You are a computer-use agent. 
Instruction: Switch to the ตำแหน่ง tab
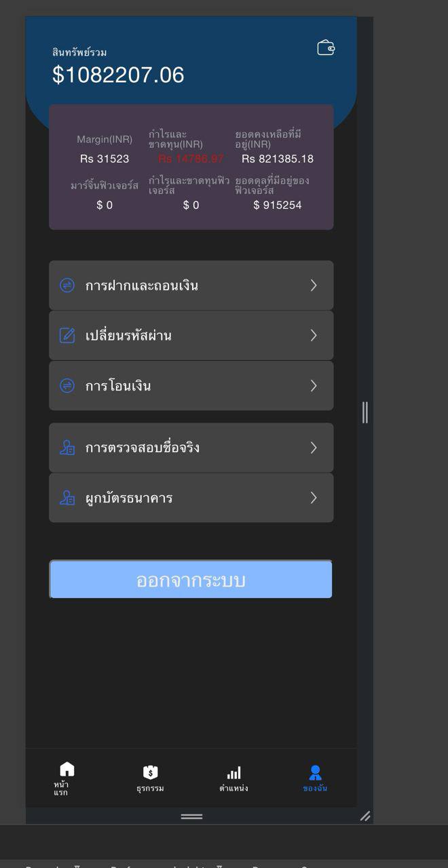pos(234,776)
